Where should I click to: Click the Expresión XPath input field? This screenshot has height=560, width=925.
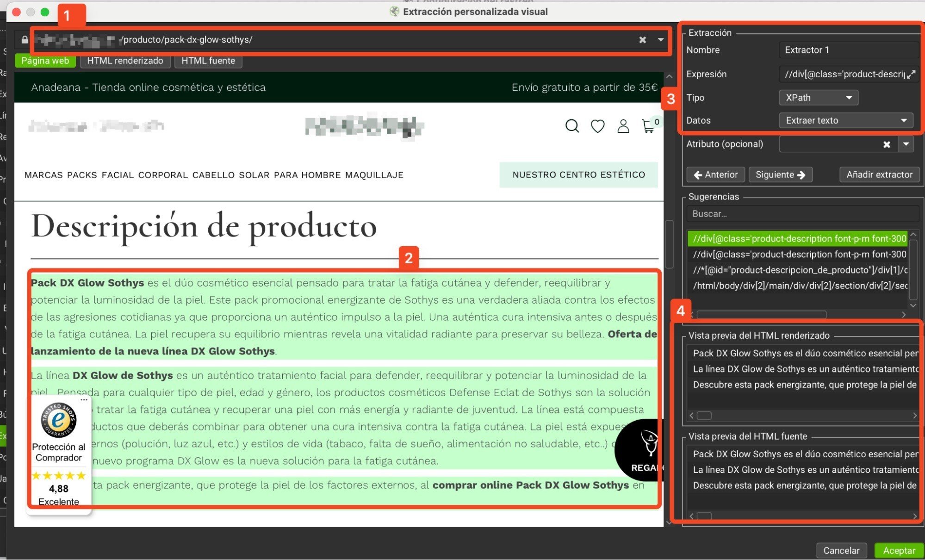pos(842,74)
